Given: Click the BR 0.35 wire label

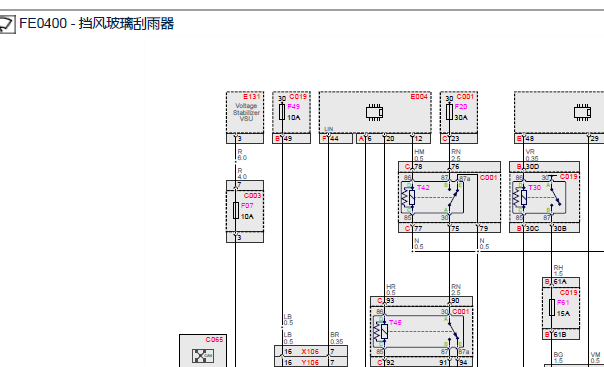Looking at the screenshot, I should click(336, 338).
